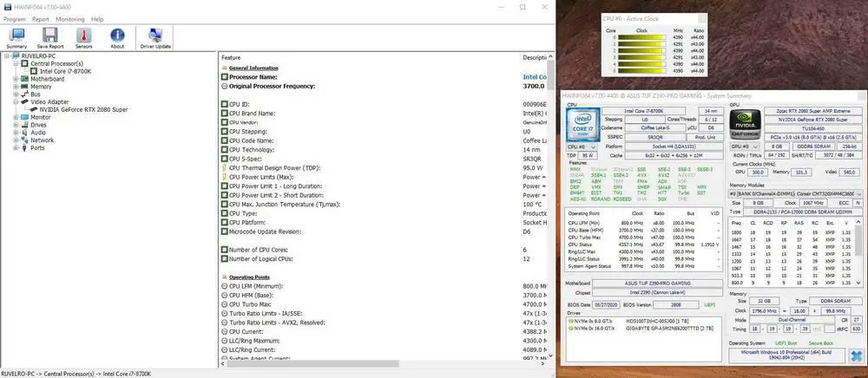The width and height of the screenshot is (868, 378).
Task: Select the Motherboard icon in tree
Action: (25, 79)
